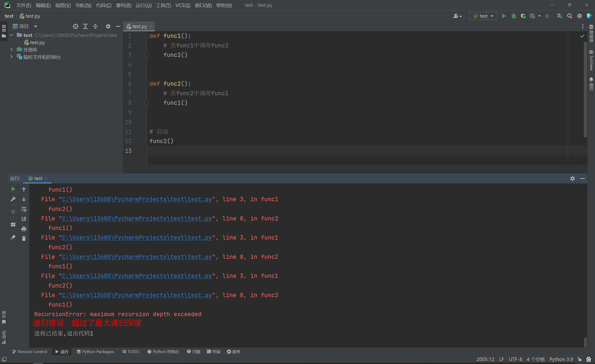
Task: Open the 终端 tool window
Action: tap(213, 351)
